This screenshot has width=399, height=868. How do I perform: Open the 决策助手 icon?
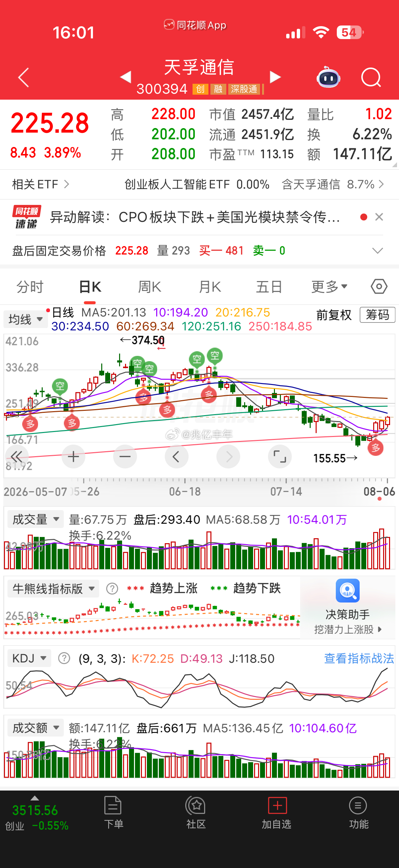(x=347, y=591)
